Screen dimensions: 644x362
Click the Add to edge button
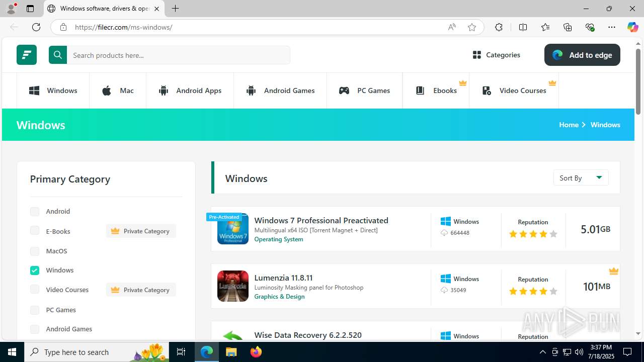pyautogui.click(x=582, y=55)
